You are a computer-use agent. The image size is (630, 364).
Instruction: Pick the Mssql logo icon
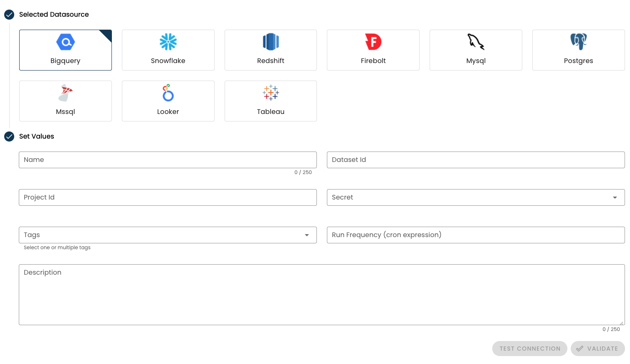66,93
